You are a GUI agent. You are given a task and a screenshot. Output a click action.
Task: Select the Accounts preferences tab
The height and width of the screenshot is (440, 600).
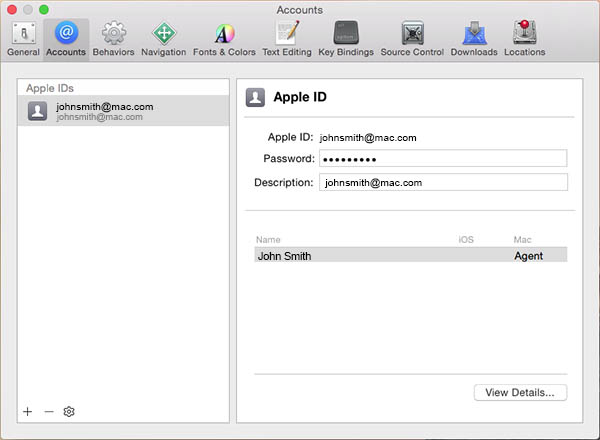pyautogui.click(x=66, y=39)
